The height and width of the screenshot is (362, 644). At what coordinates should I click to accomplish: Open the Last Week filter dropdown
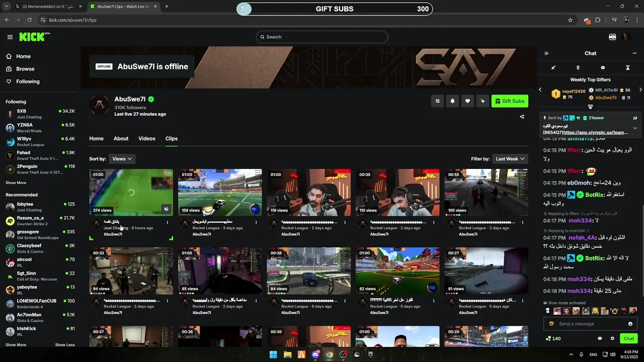(x=510, y=159)
